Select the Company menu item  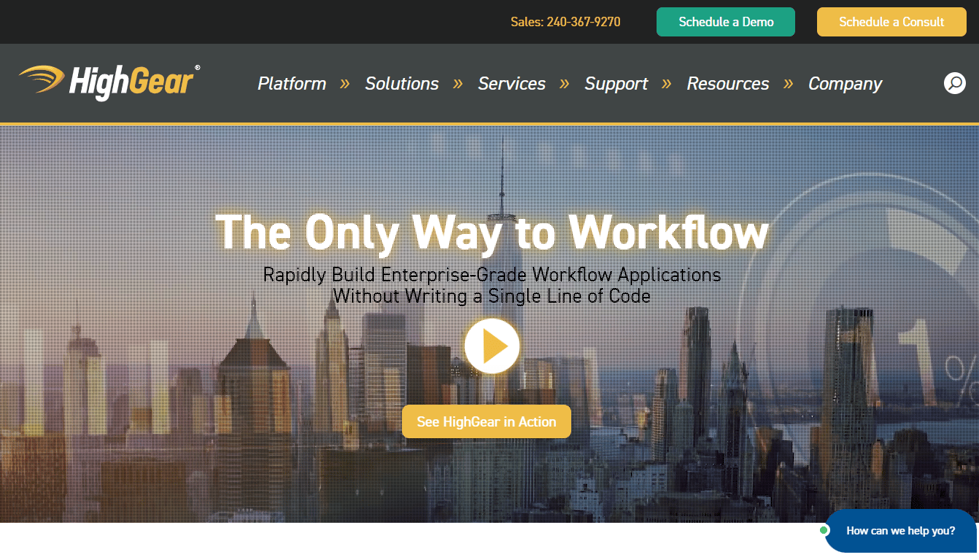pos(845,84)
